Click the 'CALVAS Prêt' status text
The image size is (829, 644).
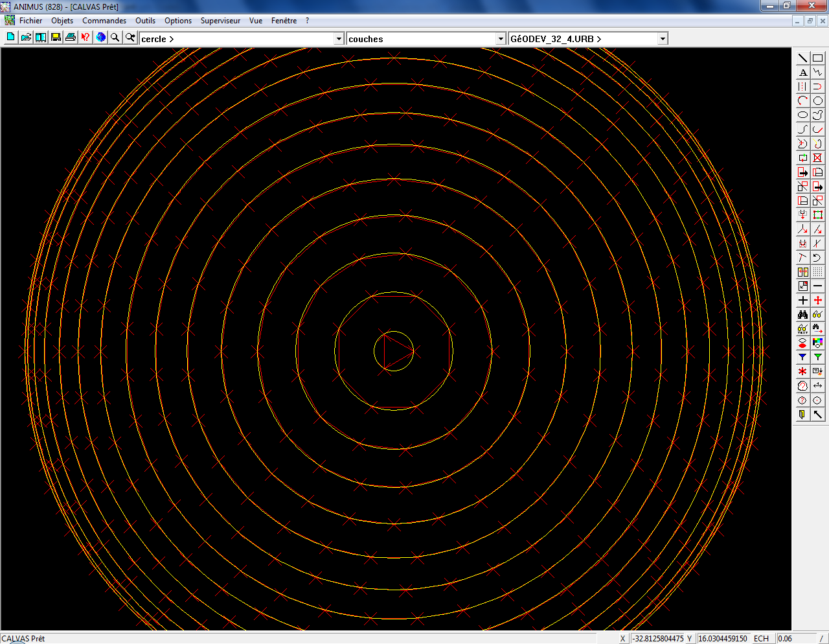coord(23,638)
